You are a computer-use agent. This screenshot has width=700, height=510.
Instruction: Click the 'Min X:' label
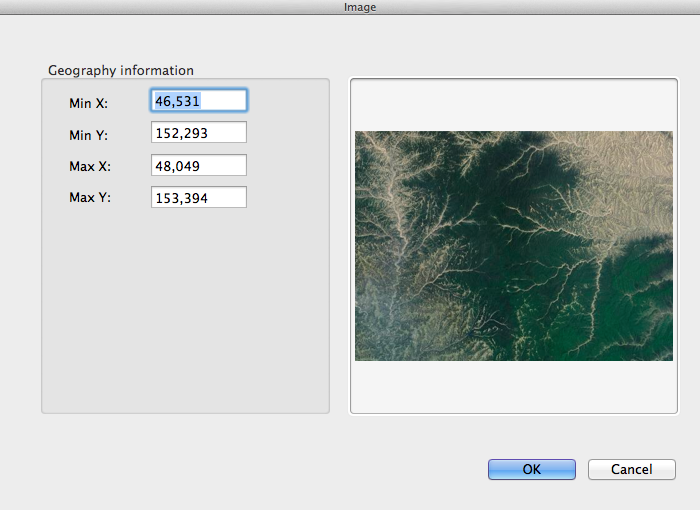coord(88,103)
